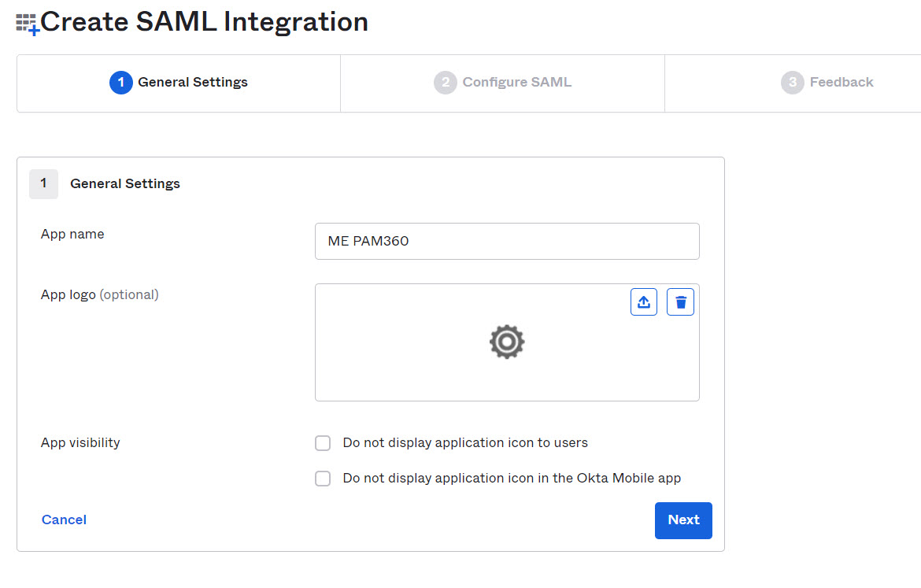Click the step 2 circle badge
The width and height of the screenshot is (921, 588).
(445, 83)
